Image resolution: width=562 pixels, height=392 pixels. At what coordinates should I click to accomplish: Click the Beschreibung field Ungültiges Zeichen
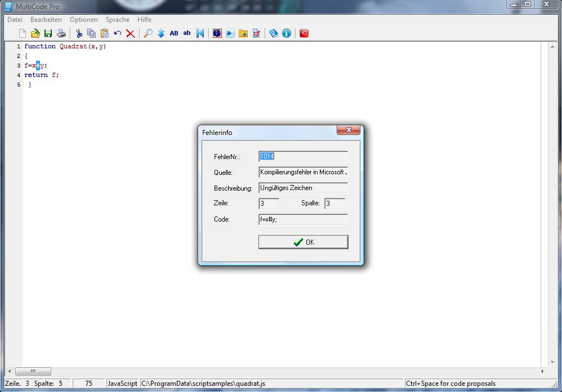[303, 188]
